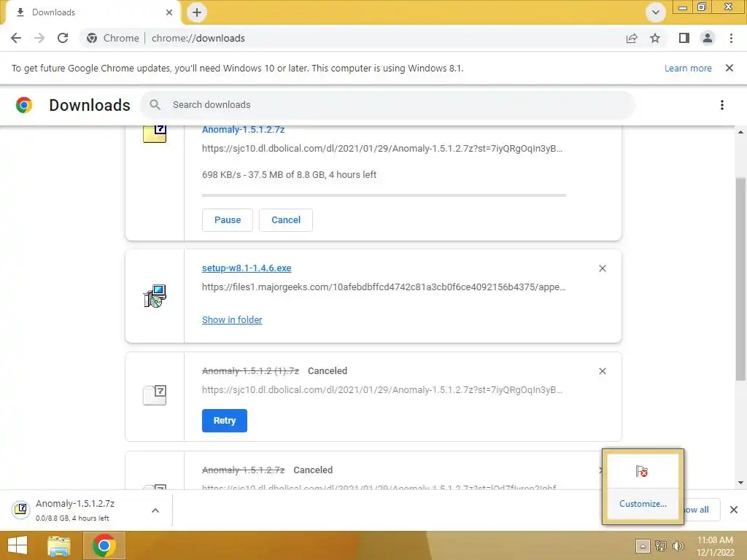Click the Anomaly download progress bar
This screenshot has width=747, height=560.
click(x=384, y=195)
